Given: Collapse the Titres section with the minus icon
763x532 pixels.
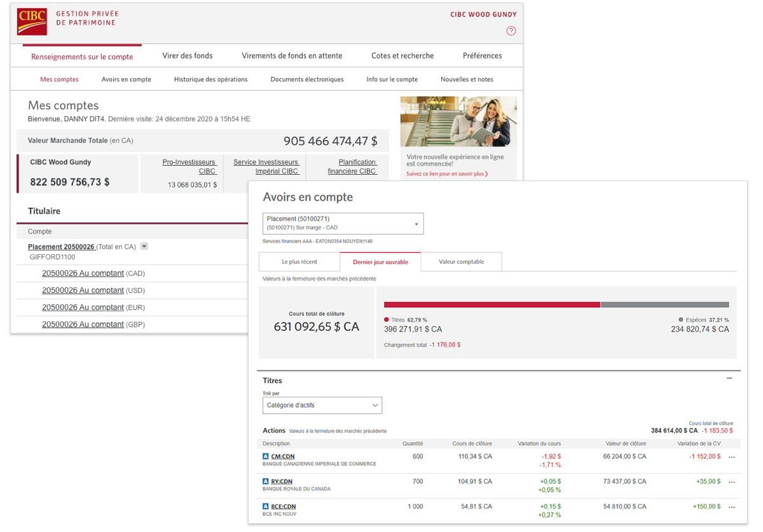Looking at the screenshot, I should pos(729,378).
